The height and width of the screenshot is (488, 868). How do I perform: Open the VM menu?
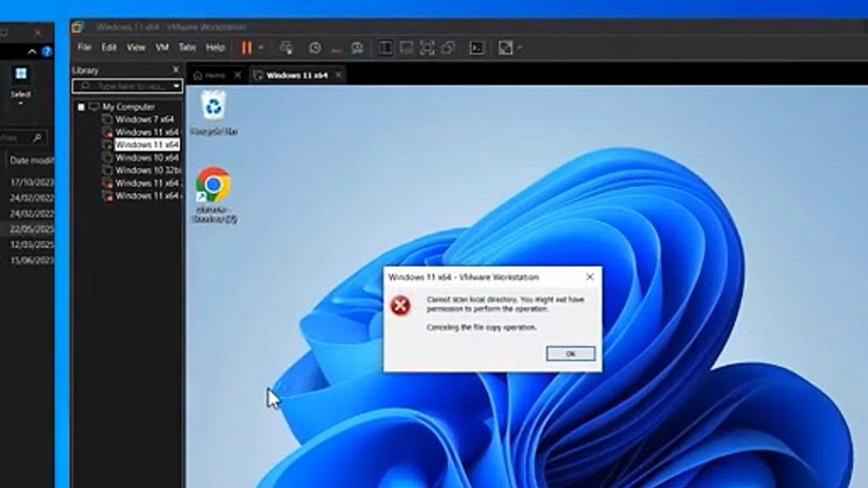(x=162, y=47)
